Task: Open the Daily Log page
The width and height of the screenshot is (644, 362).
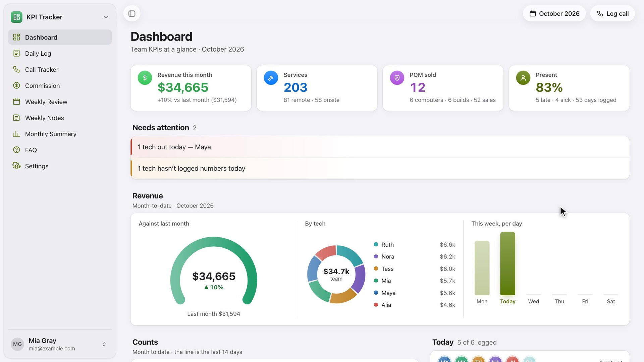Action: click(60, 53)
